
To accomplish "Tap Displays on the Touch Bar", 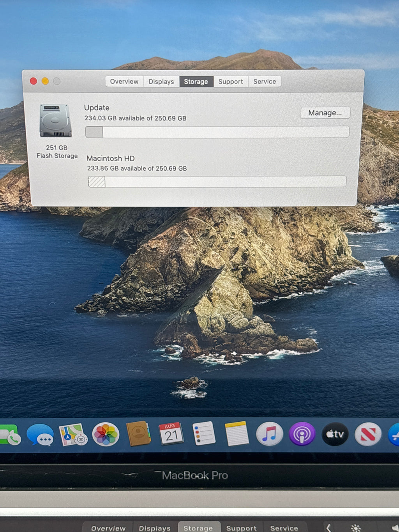I will pyautogui.click(x=155, y=528).
